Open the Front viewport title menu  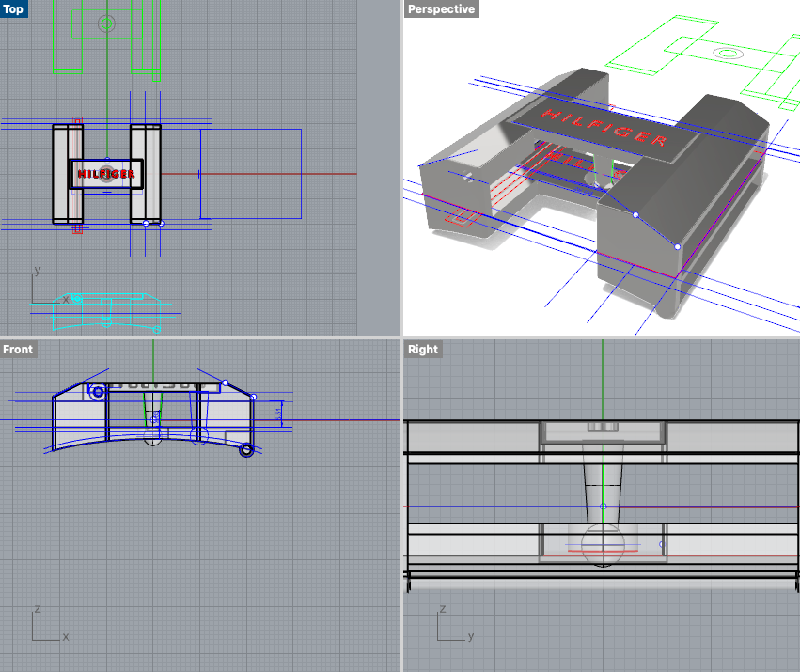point(17,349)
